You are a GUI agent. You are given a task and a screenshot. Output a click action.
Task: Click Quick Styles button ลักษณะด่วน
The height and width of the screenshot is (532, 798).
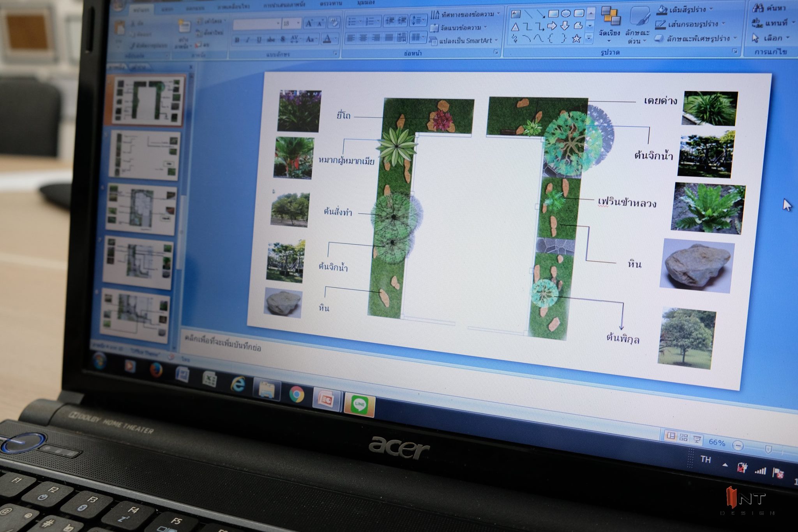(638, 25)
